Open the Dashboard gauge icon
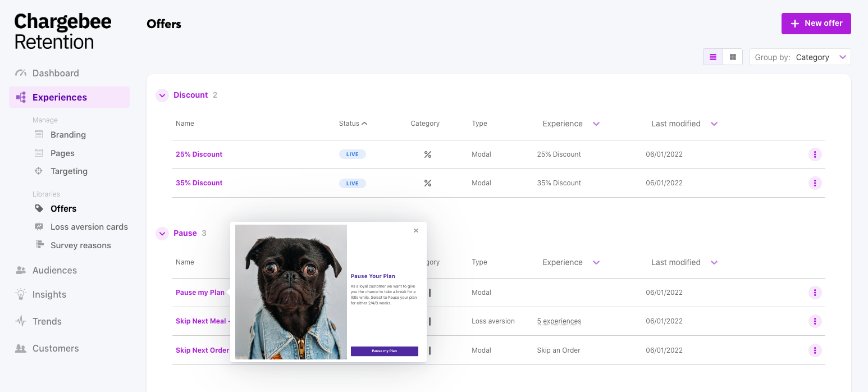 21,73
